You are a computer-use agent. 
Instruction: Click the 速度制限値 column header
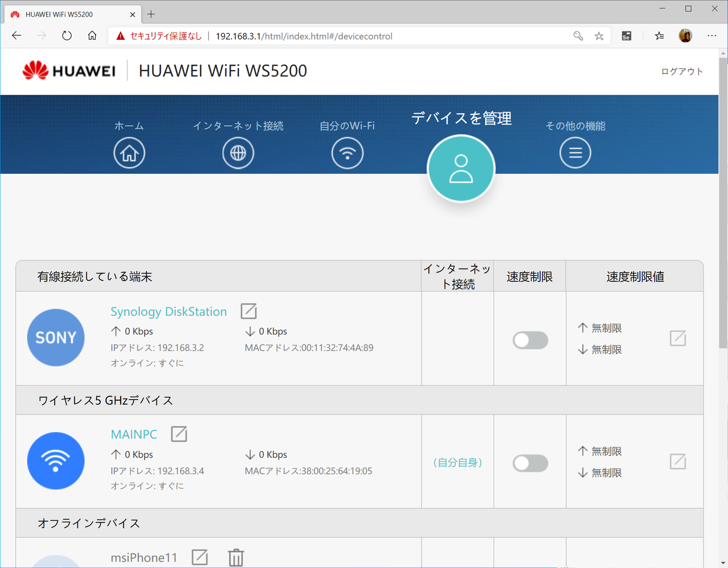click(635, 277)
